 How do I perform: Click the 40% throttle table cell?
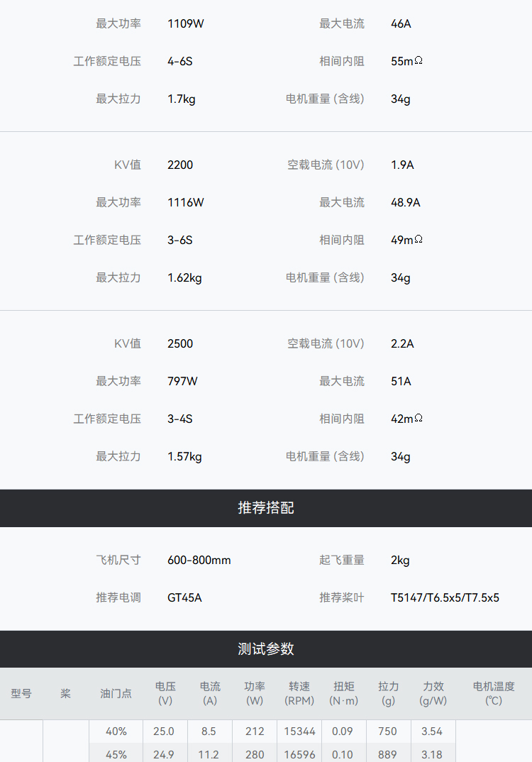pyautogui.click(x=116, y=731)
